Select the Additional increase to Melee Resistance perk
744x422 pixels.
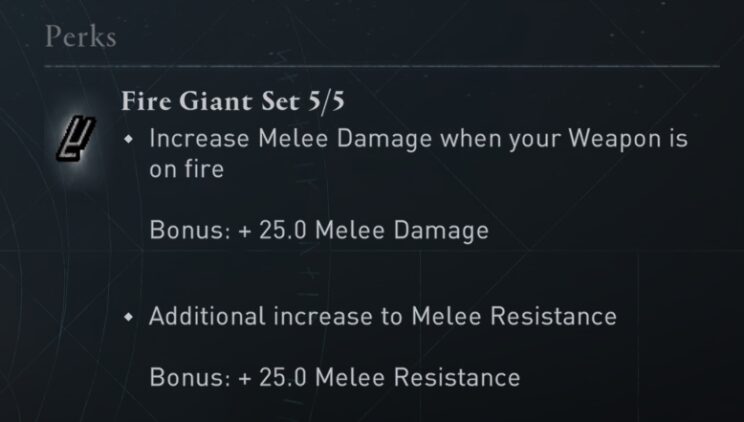coord(382,317)
